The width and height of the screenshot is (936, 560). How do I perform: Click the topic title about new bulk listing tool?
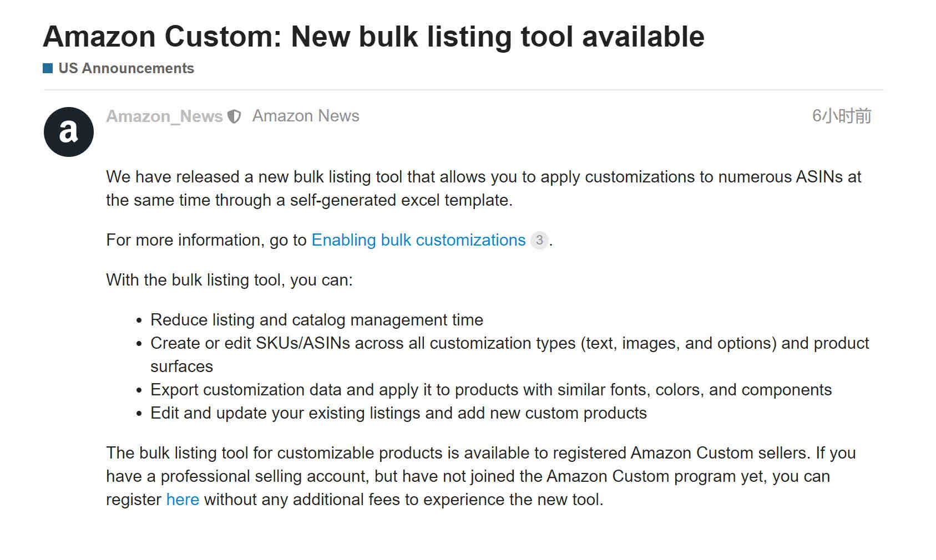373,37
